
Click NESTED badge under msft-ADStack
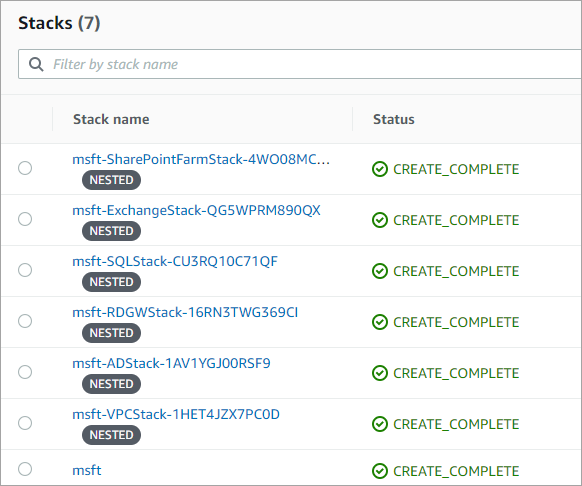click(111, 384)
